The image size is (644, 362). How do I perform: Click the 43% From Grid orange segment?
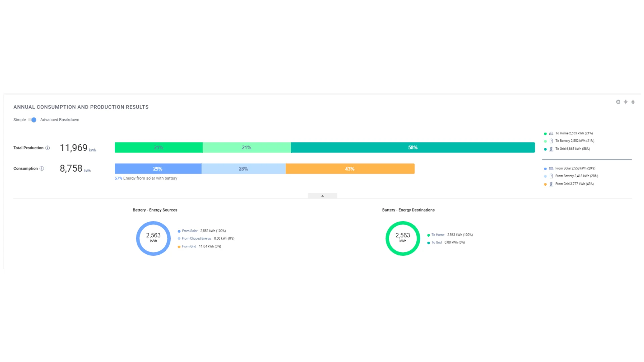[x=350, y=169]
